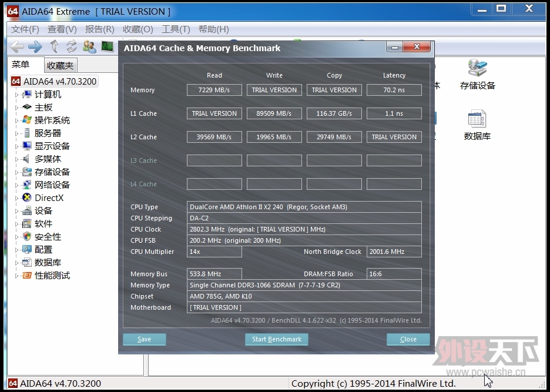Select the 多媒体 speaker icon in tree
Image resolution: width=550 pixels, height=392 pixels.
[26, 159]
